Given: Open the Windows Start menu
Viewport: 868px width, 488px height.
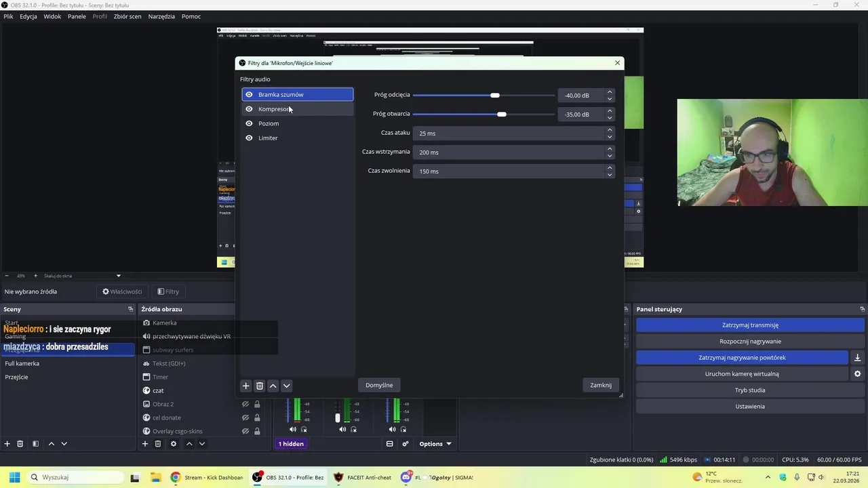Looking at the screenshot, I should 14,477.
